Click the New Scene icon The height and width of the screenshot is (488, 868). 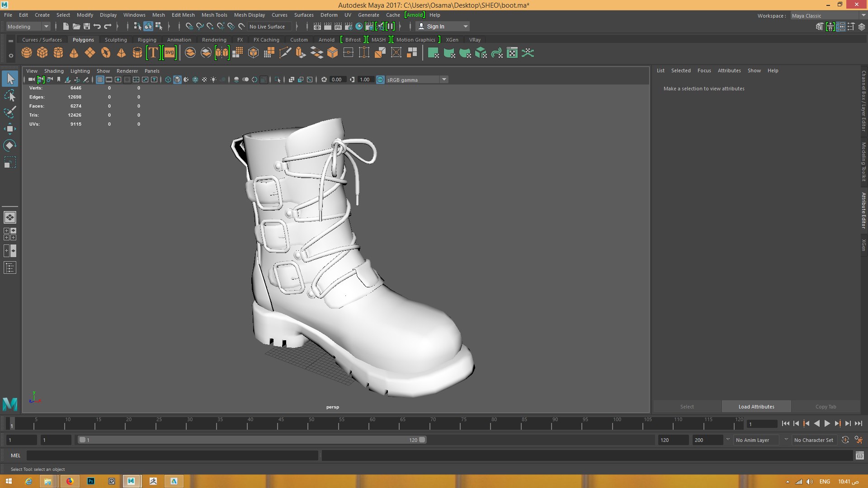pyautogui.click(x=66, y=26)
